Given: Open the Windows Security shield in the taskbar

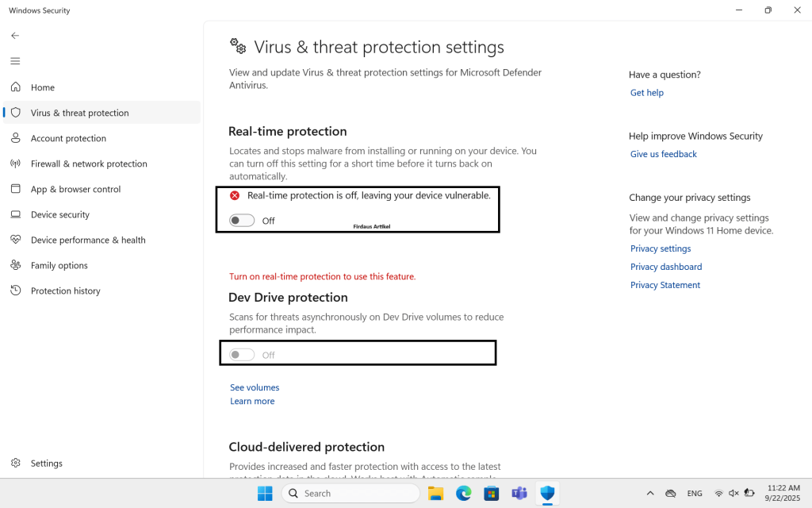Looking at the screenshot, I should (x=547, y=493).
